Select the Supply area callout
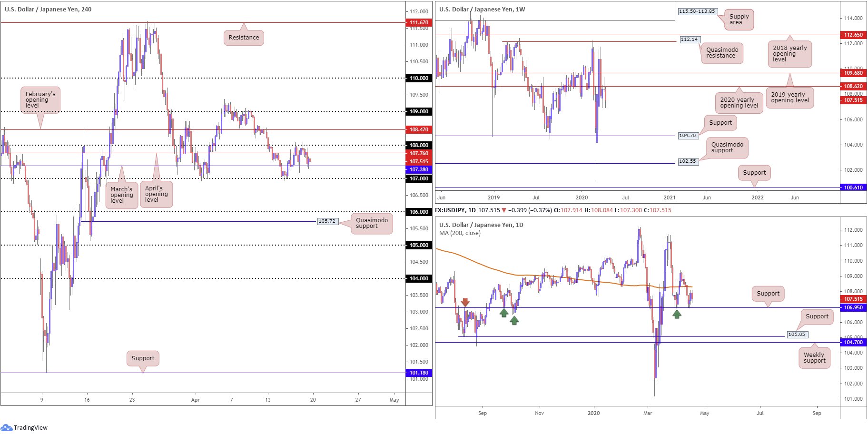This screenshot has height=434, width=868. point(739,20)
